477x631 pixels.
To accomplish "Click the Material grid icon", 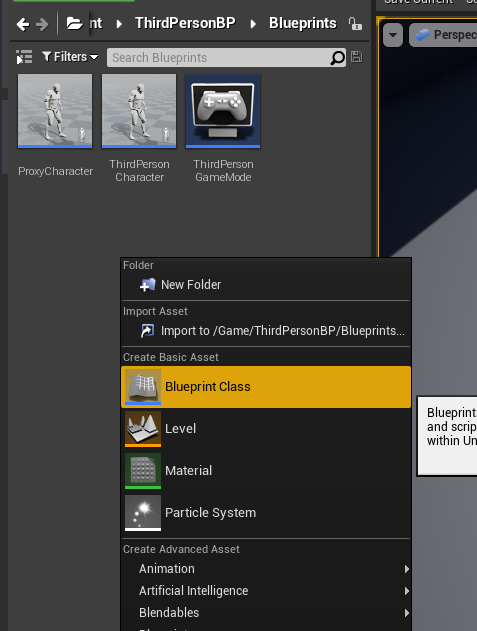I will point(143,471).
